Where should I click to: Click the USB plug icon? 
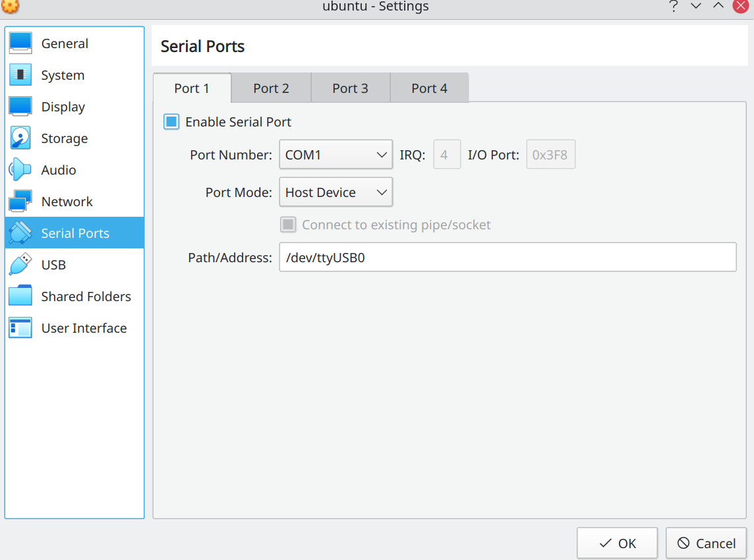click(20, 265)
